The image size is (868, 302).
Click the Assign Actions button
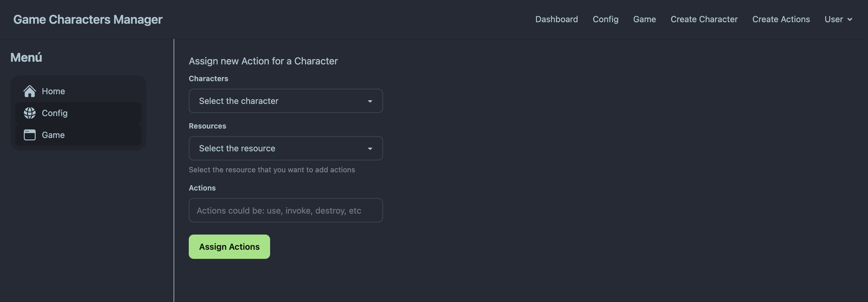coord(229,247)
